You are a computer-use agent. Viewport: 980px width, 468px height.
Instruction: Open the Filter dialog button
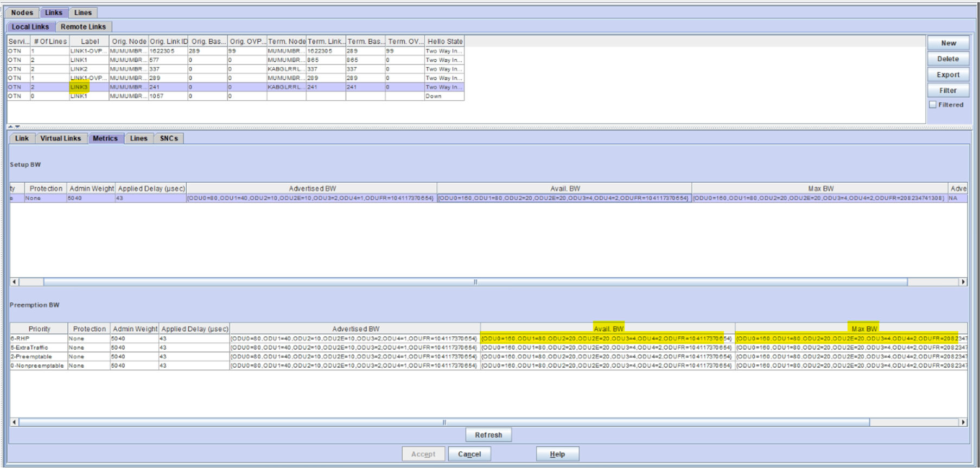coord(948,91)
